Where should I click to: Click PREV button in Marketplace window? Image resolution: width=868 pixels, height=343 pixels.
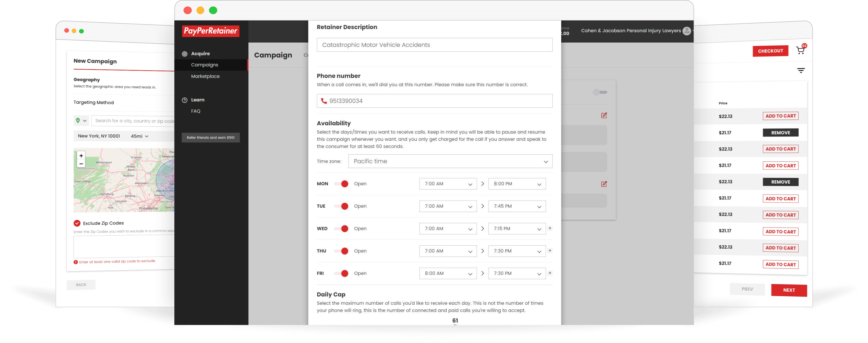click(747, 289)
